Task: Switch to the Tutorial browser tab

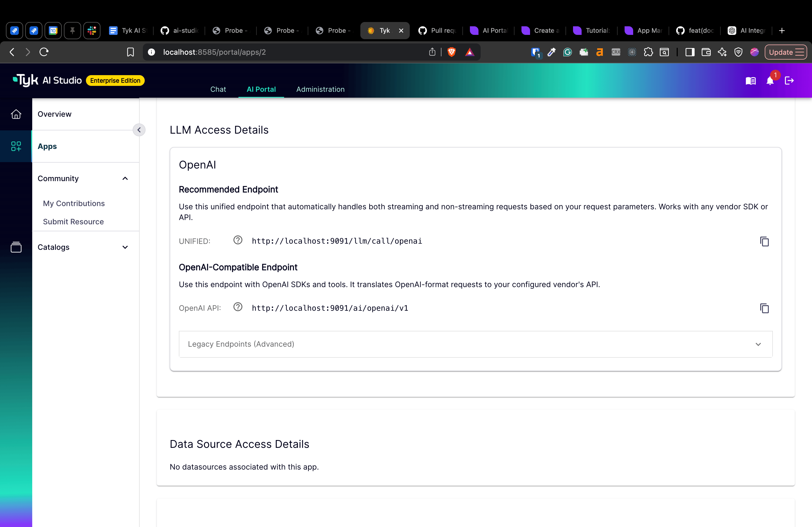Action: (x=592, y=31)
